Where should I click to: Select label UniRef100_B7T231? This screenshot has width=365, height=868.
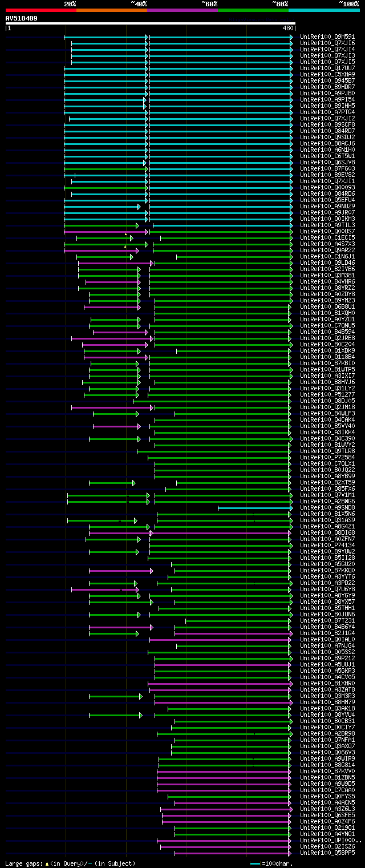tap(327, 620)
